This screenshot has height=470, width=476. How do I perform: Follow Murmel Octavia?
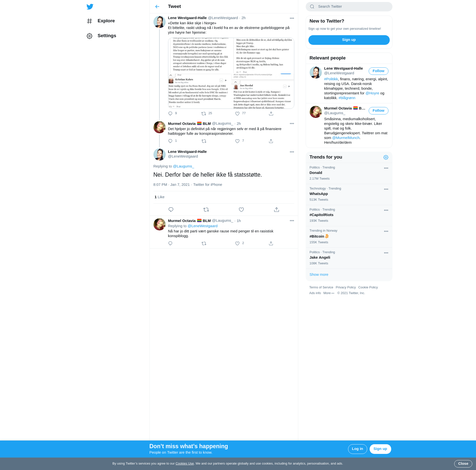coord(378,111)
